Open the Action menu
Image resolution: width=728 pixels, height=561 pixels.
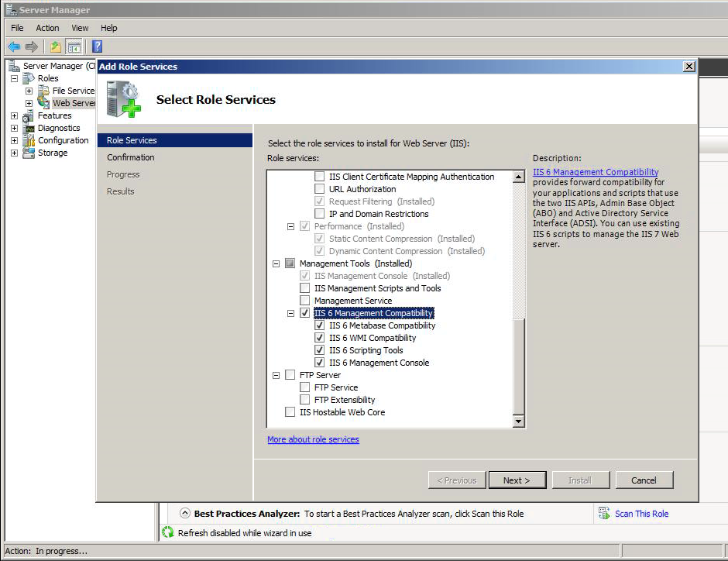47,28
